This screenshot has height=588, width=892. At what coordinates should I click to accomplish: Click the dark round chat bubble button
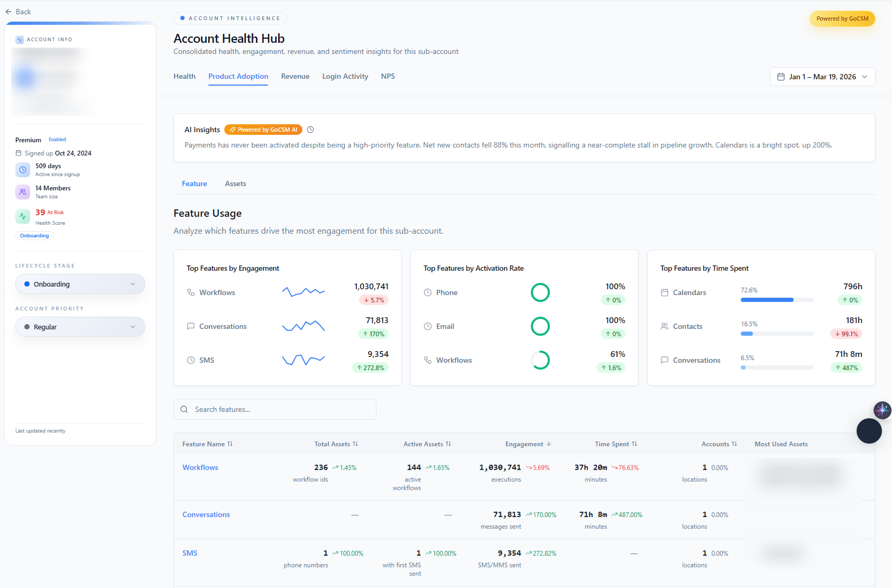(x=869, y=431)
